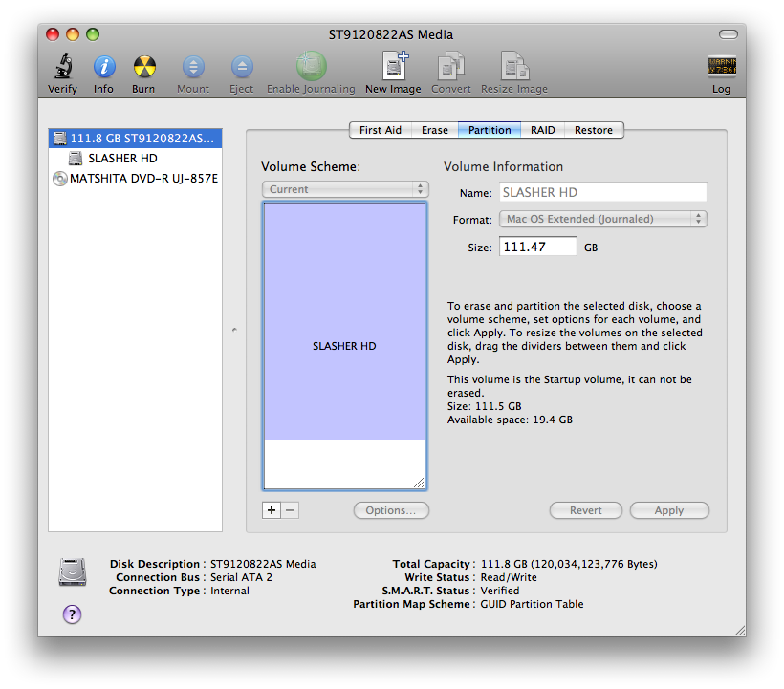Screen dimensions: 784x689
Task: Open the Log viewer icon
Action: (x=721, y=67)
